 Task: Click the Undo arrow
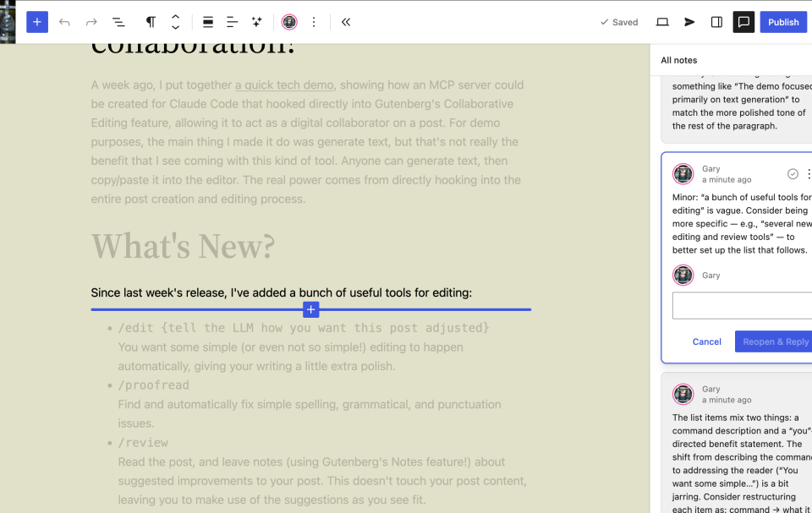click(x=64, y=22)
